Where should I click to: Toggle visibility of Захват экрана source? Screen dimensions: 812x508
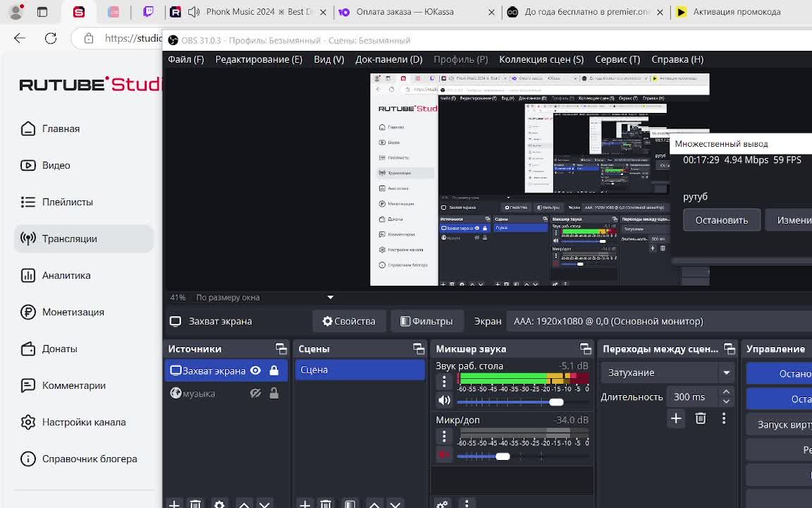(255, 370)
